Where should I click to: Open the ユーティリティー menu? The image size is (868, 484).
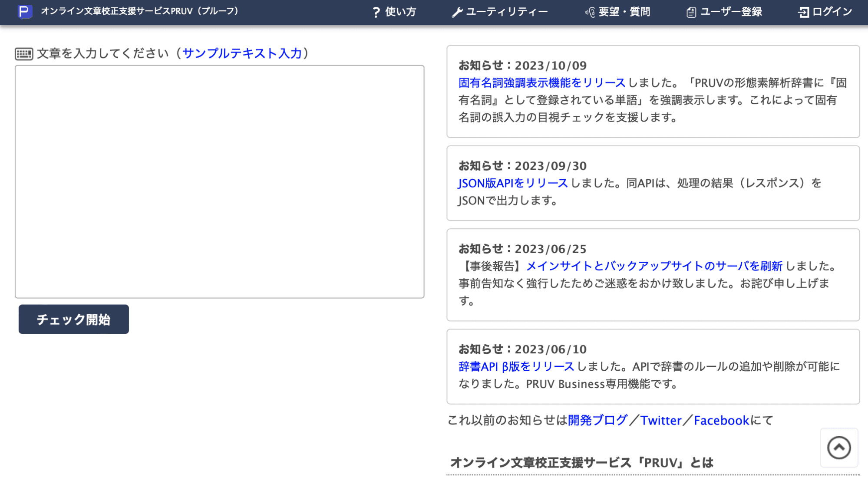coord(500,12)
